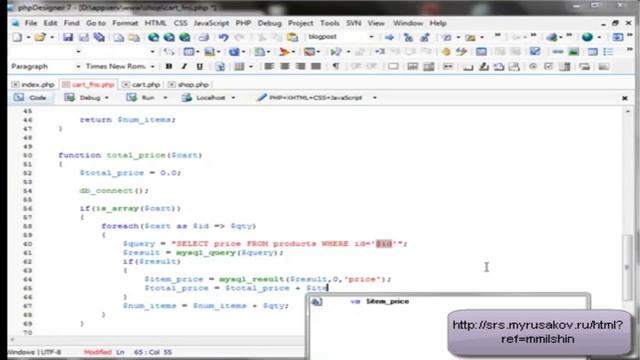The image size is (640, 360).
Task: Click the green Run arrow icon in second toolbar
Action: click(x=336, y=51)
